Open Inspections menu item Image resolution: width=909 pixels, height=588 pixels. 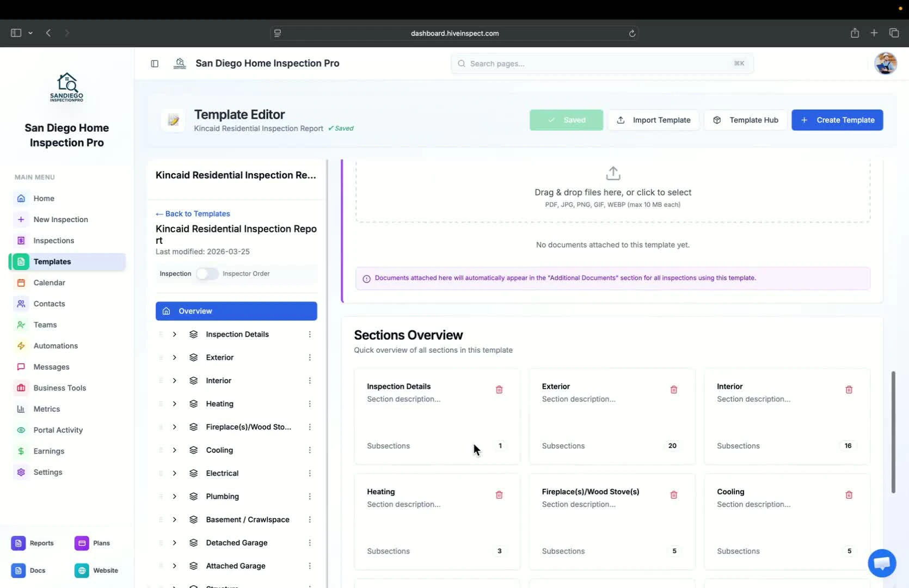[67, 241]
